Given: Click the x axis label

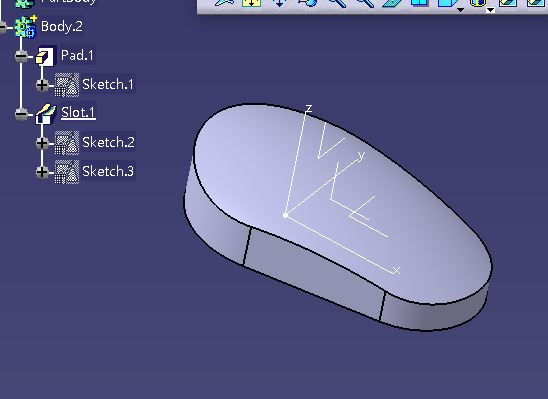Looking at the screenshot, I should [x=396, y=270].
